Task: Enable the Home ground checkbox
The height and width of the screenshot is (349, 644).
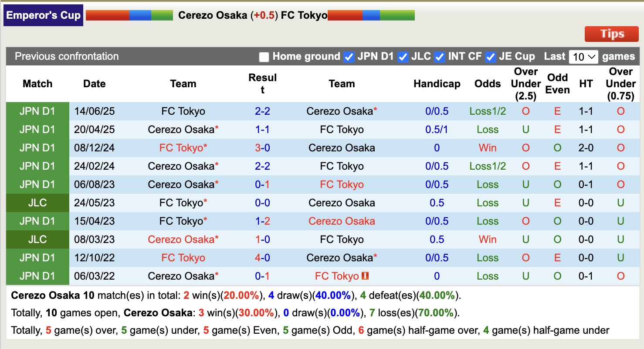Action: [263, 56]
